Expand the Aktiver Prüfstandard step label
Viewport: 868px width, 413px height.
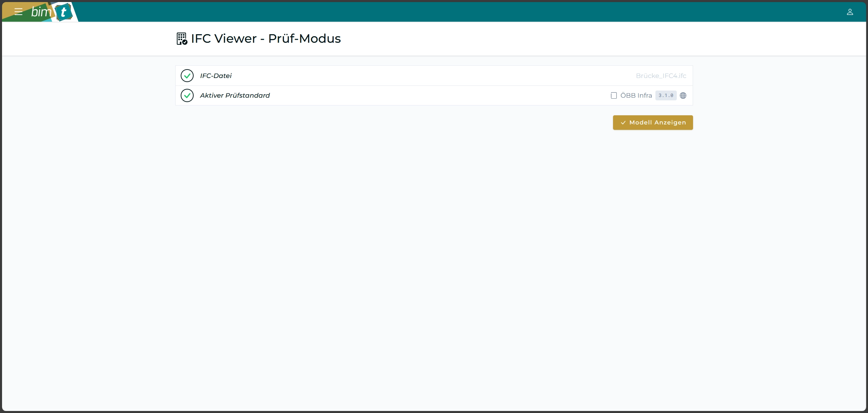[235, 95]
